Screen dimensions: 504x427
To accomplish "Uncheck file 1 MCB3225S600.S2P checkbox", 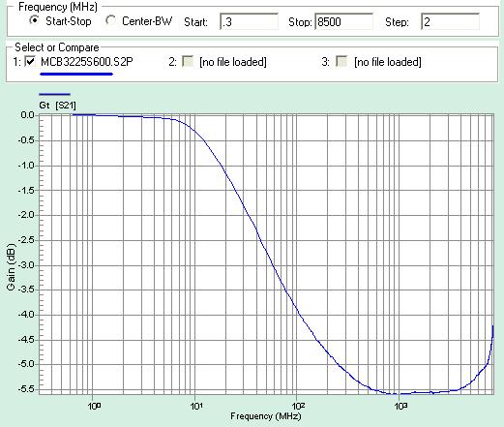I will point(30,61).
